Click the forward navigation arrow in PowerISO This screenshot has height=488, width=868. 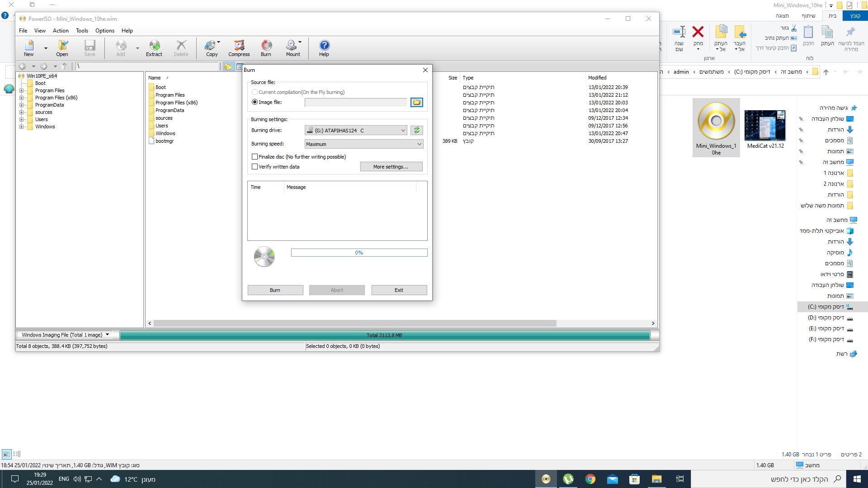pyautogui.click(x=43, y=66)
